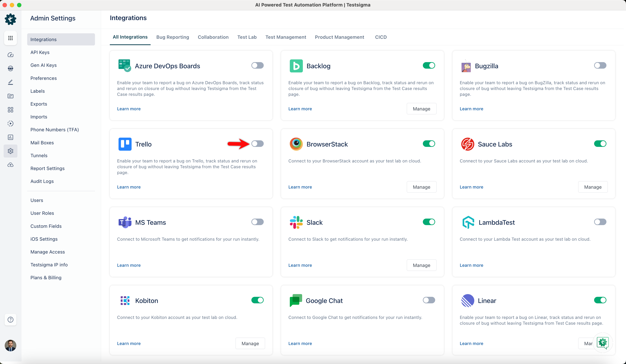626x364 pixels.
Task: Open the robot face icon in sidebar
Action: (11, 68)
